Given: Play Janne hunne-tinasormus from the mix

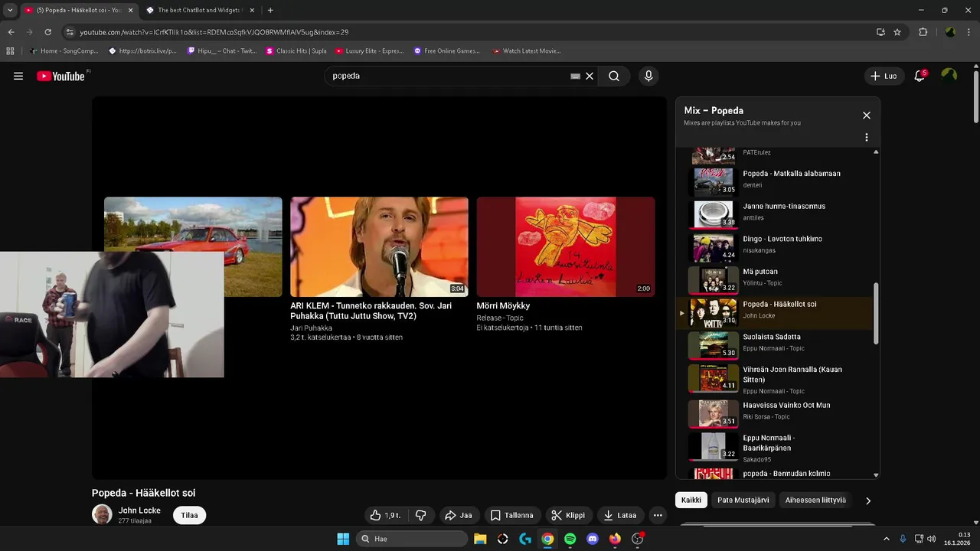Looking at the screenshot, I should (773, 214).
